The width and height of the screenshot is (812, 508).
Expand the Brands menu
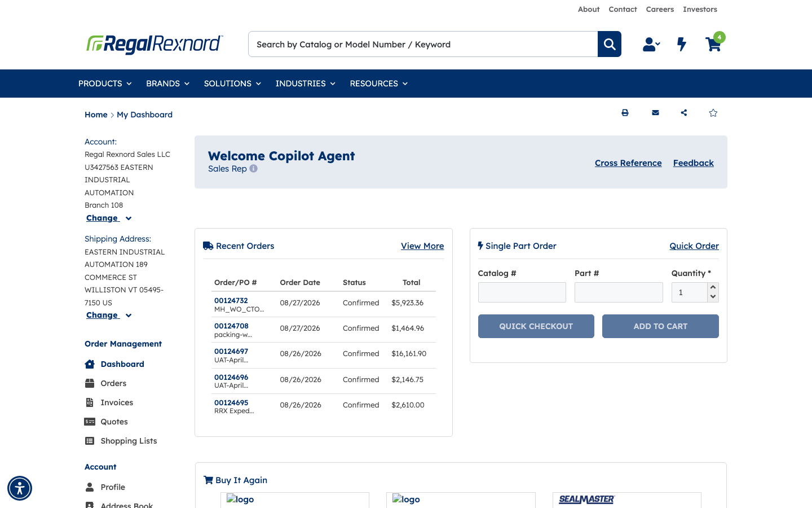tap(167, 84)
